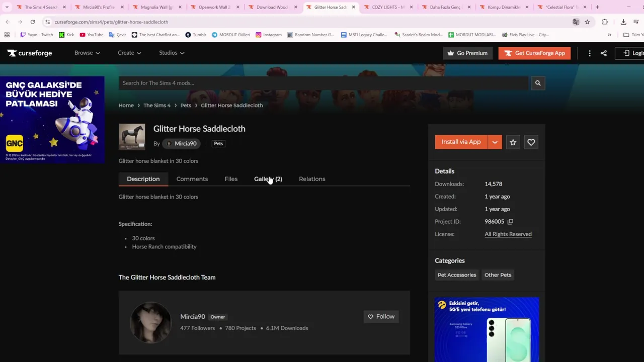Open browser downloads icon
The height and width of the screenshot is (362, 644).
pos(623,22)
